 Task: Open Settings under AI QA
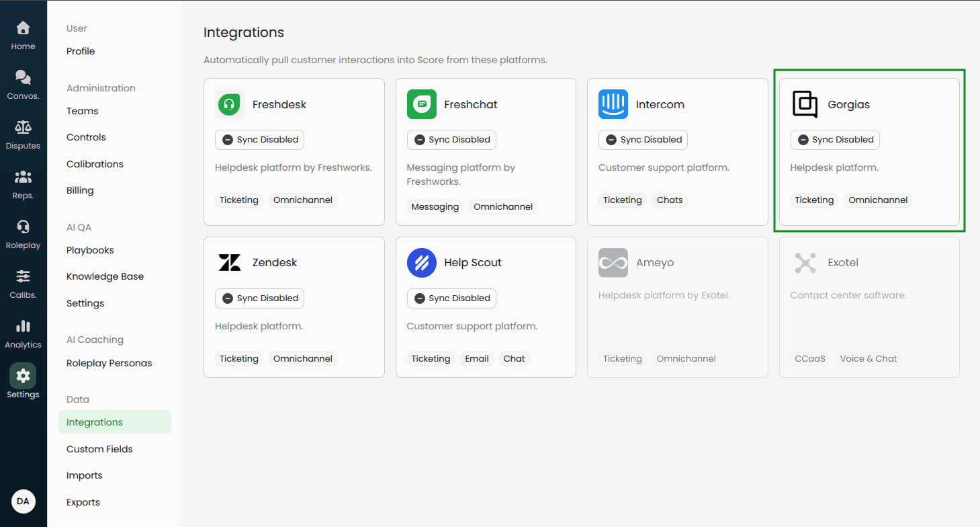85,303
